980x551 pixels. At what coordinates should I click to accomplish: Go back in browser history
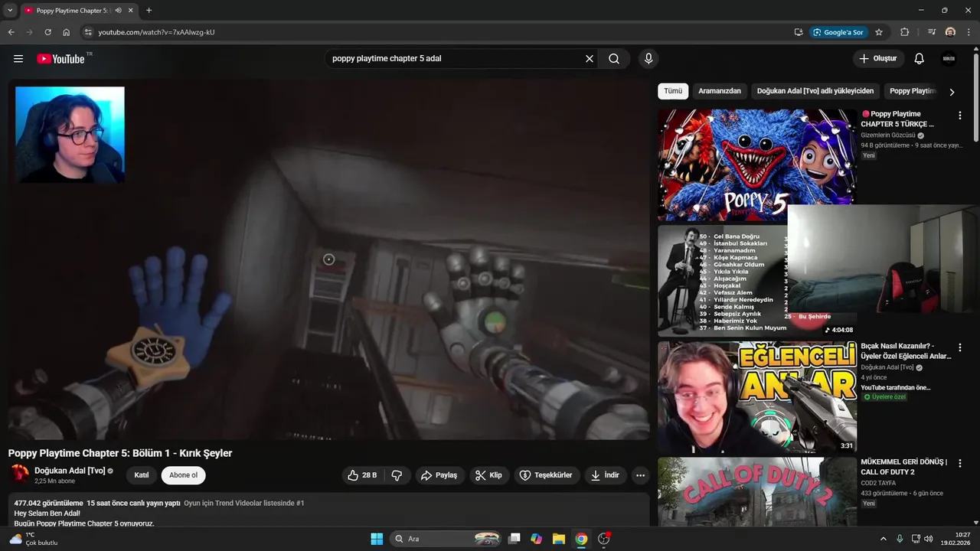11,32
